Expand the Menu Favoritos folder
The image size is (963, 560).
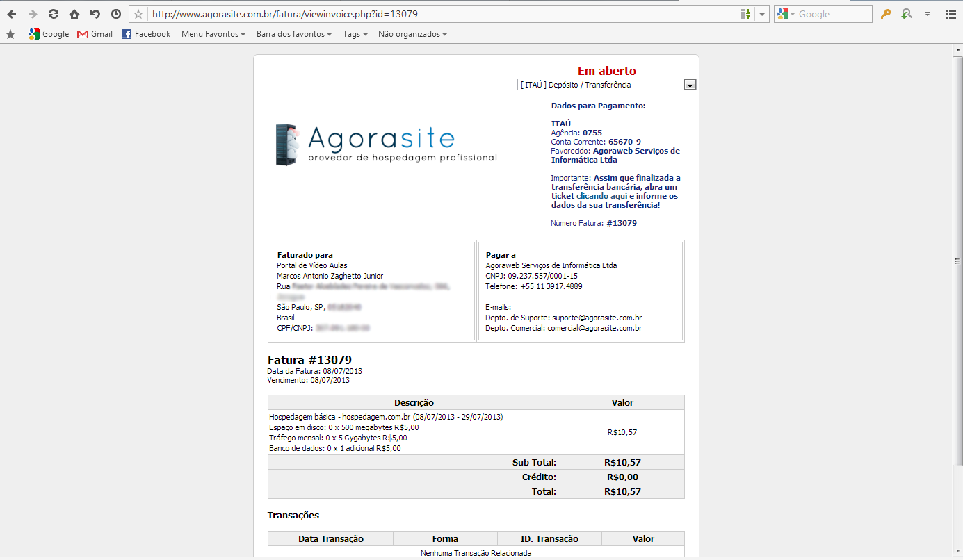click(x=213, y=33)
